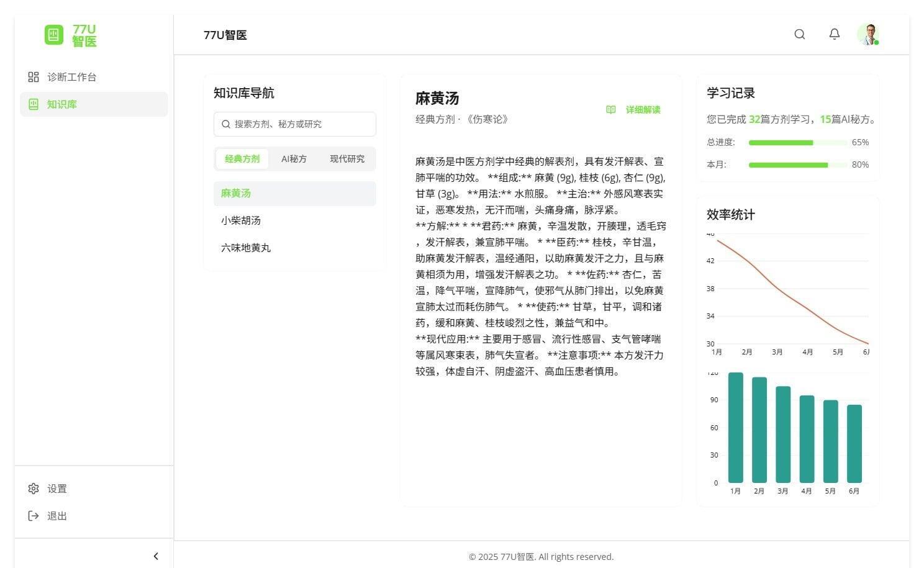The image size is (924, 568).
Task: Click the 退出 logout icon
Action: point(34,516)
